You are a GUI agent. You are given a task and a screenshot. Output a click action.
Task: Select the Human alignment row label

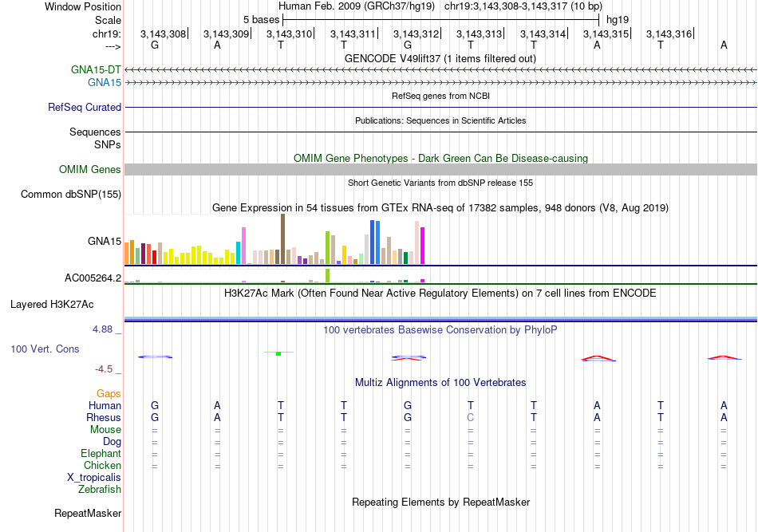105,405
